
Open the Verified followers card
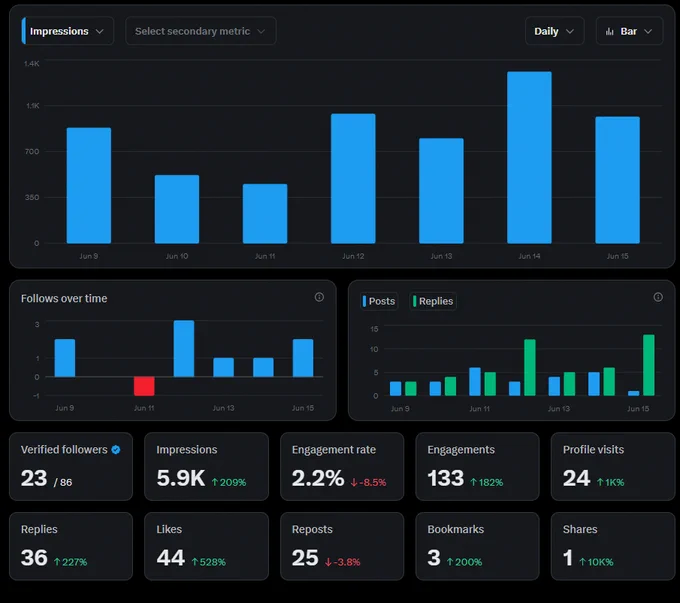click(71, 466)
